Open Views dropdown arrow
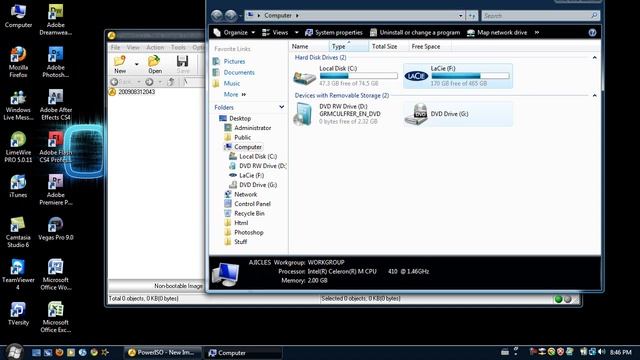This screenshot has height=360, width=640. click(296, 33)
